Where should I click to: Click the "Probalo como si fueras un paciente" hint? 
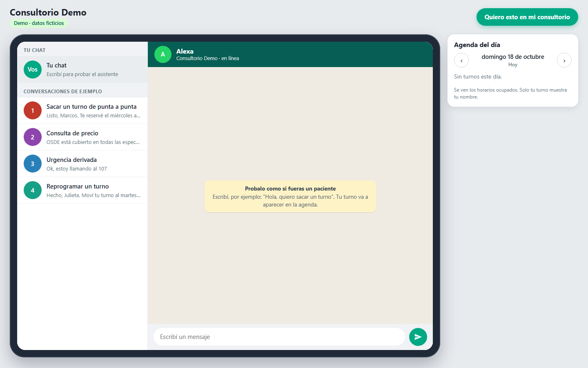point(290,188)
